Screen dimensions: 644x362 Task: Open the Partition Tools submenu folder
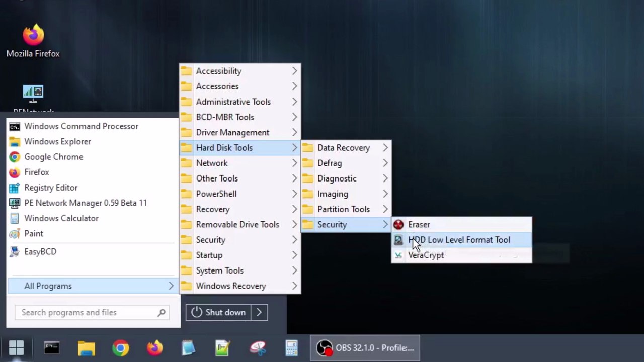(346, 209)
